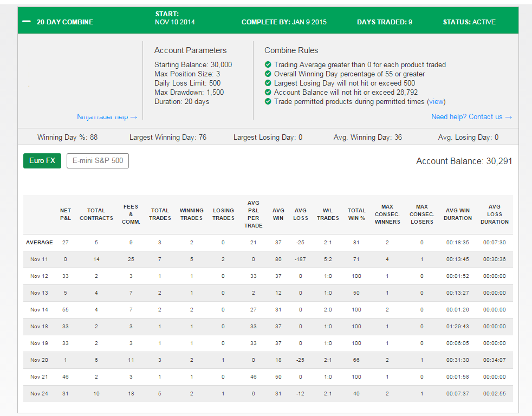Open the Need help? Contact us link
Viewport: 532px width, 416px height.
coord(471,116)
